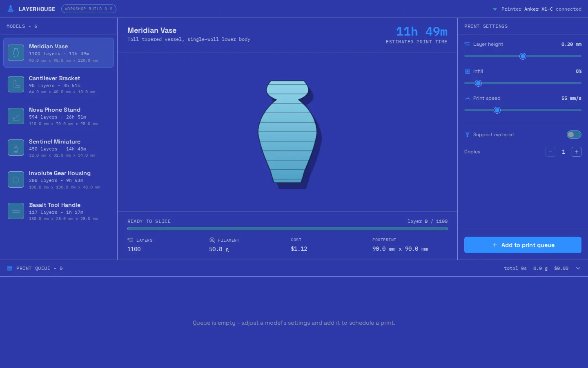
Task: Click the slicing progress bar
Action: 287,229
